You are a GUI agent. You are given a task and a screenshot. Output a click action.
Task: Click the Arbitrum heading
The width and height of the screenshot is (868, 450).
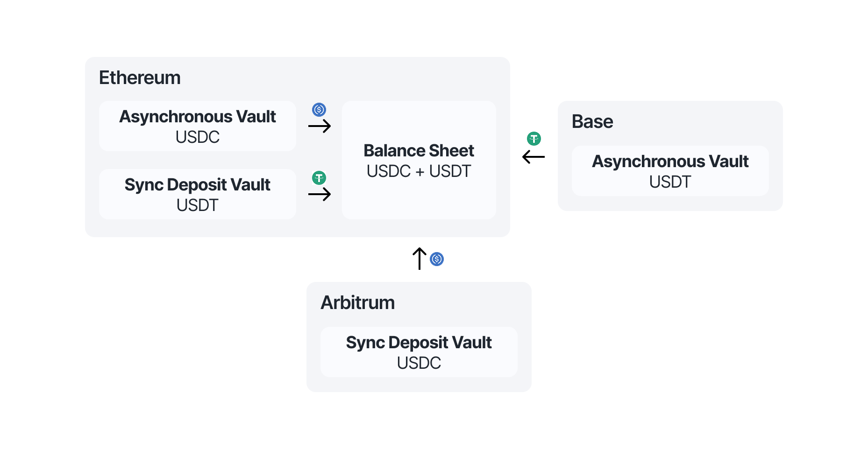tap(357, 302)
